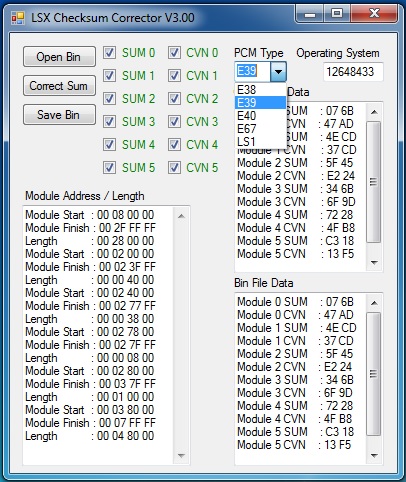406x482 pixels.
Task: Click 'Module Start : 00 02 80 00' row
Action: [90, 371]
